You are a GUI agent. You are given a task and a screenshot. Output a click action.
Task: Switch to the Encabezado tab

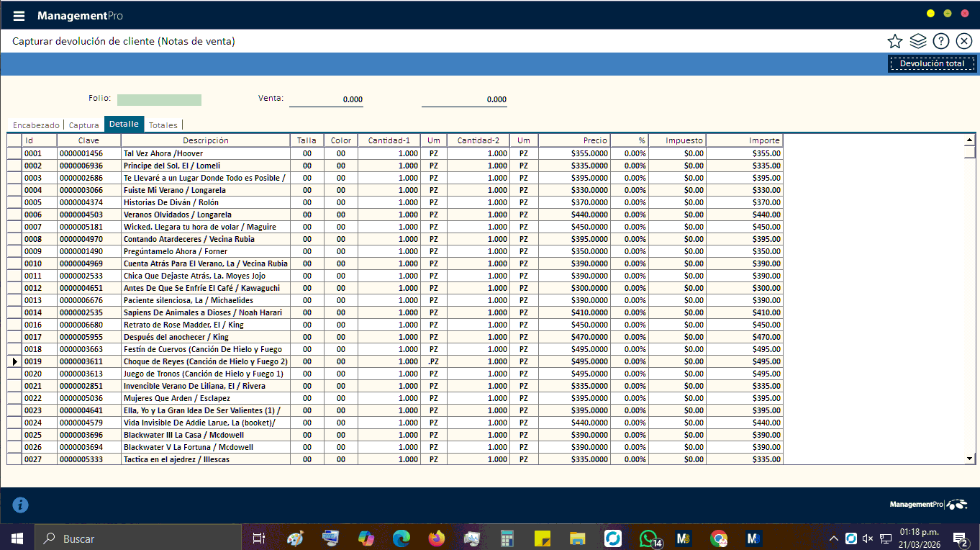pos(36,125)
